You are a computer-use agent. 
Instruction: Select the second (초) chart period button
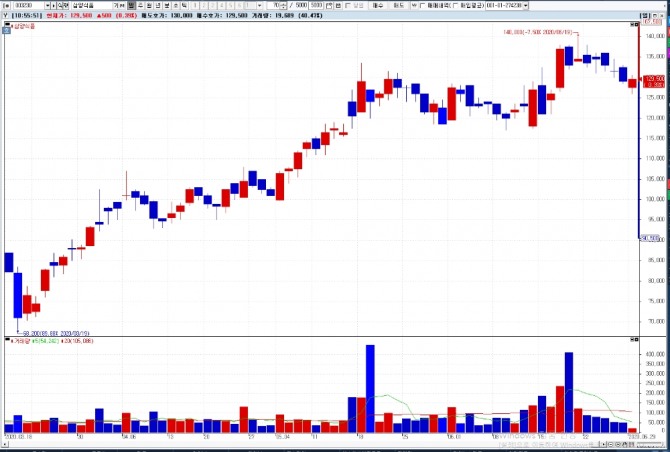click(x=176, y=6)
